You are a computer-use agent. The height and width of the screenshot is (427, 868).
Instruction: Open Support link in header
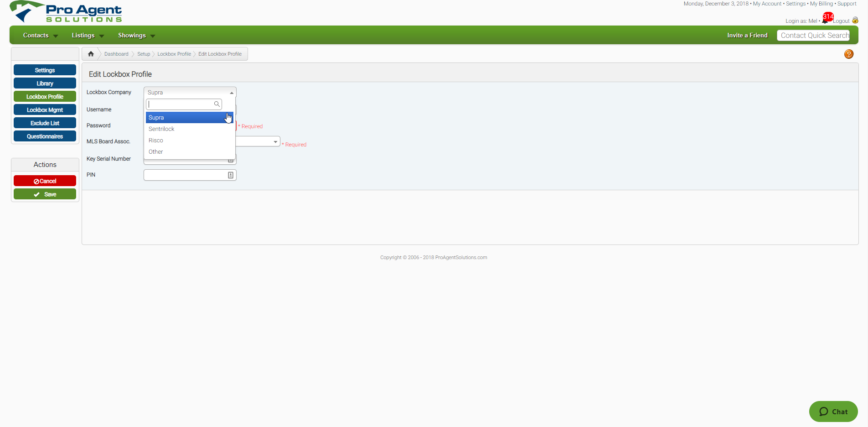[x=847, y=4]
